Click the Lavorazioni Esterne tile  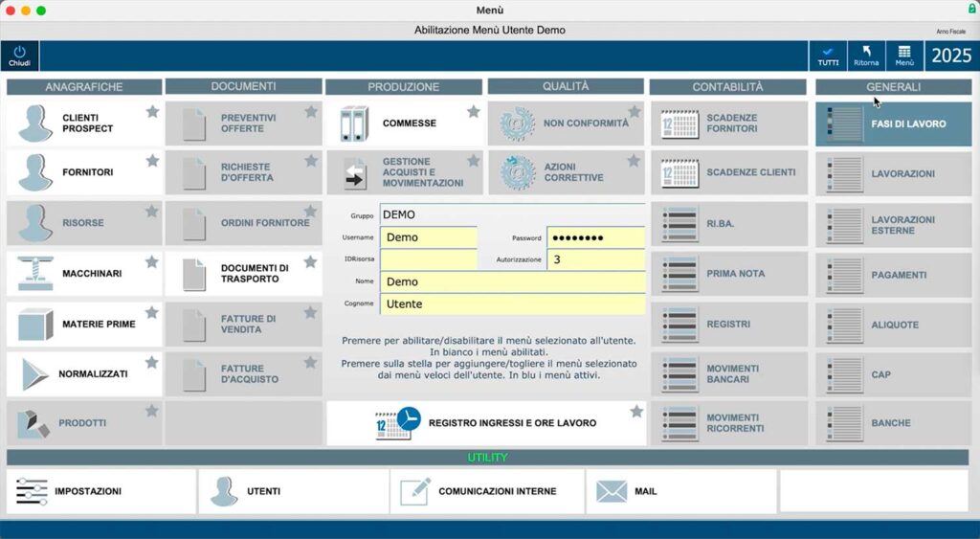894,224
